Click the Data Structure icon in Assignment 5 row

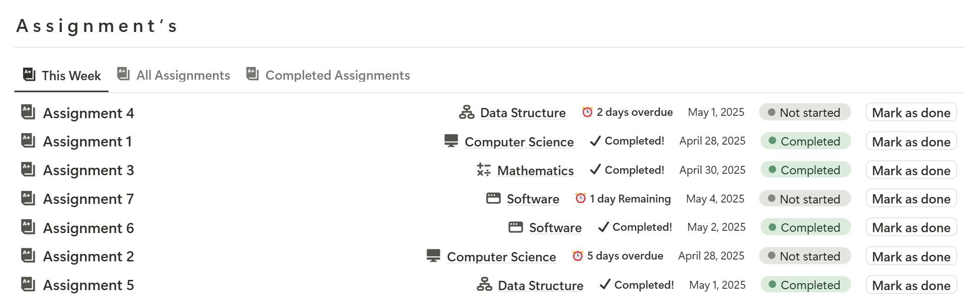coord(484,284)
